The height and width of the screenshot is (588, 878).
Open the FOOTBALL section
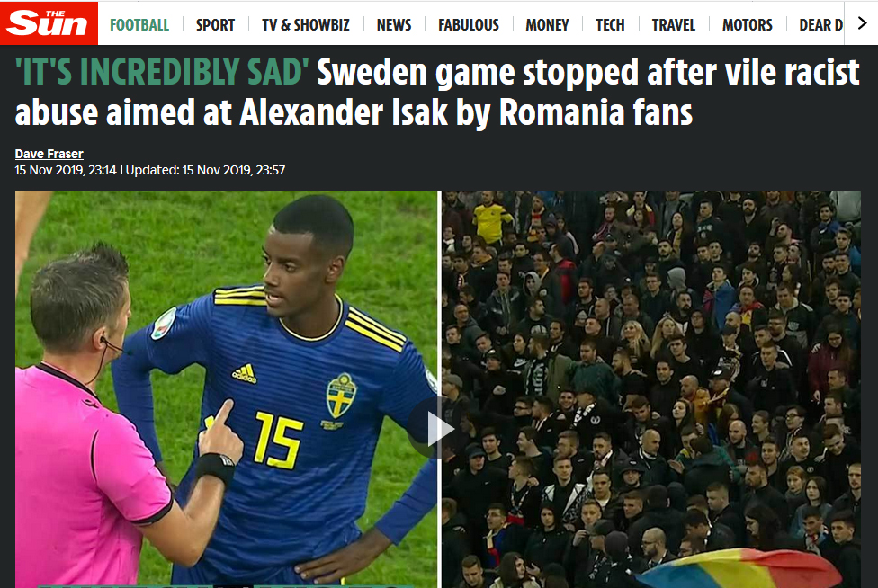point(139,25)
